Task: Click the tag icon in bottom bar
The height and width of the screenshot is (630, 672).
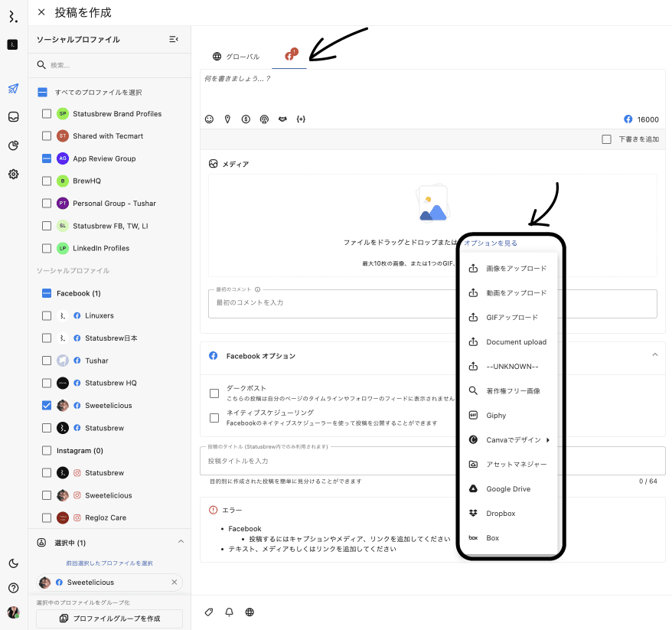Action: tap(209, 612)
